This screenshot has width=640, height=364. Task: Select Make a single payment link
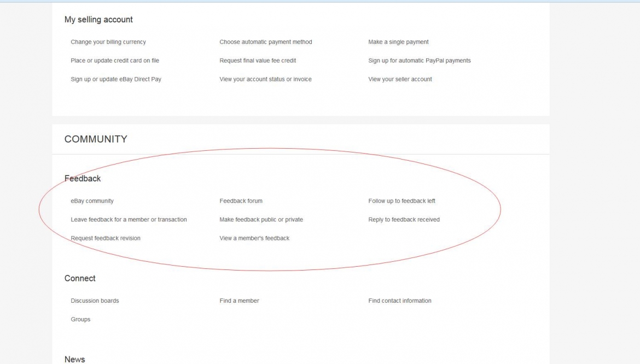tap(398, 42)
